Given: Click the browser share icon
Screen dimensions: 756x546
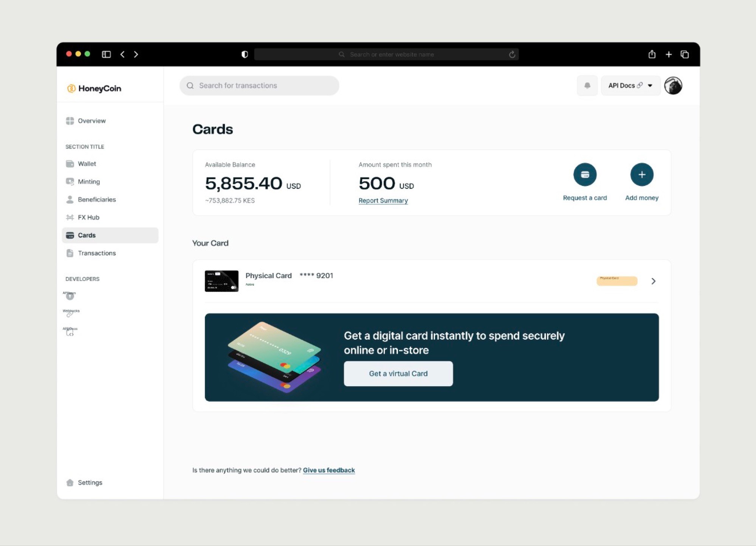Looking at the screenshot, I should coord(652,54).
